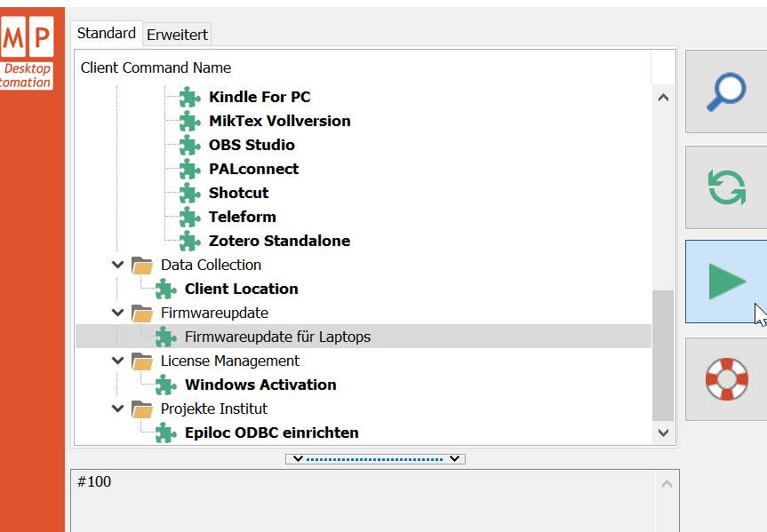Select Epiloc ODBC einrichten entry
Viewport: 767px width, 532px height.
pyautogui.click(x=271, y=433)
